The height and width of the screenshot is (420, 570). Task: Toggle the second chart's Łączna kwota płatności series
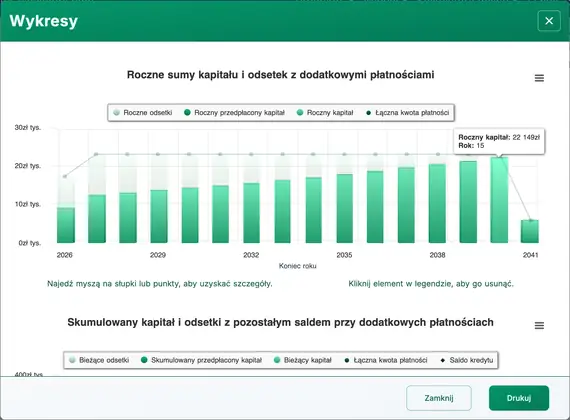point(386,360)
